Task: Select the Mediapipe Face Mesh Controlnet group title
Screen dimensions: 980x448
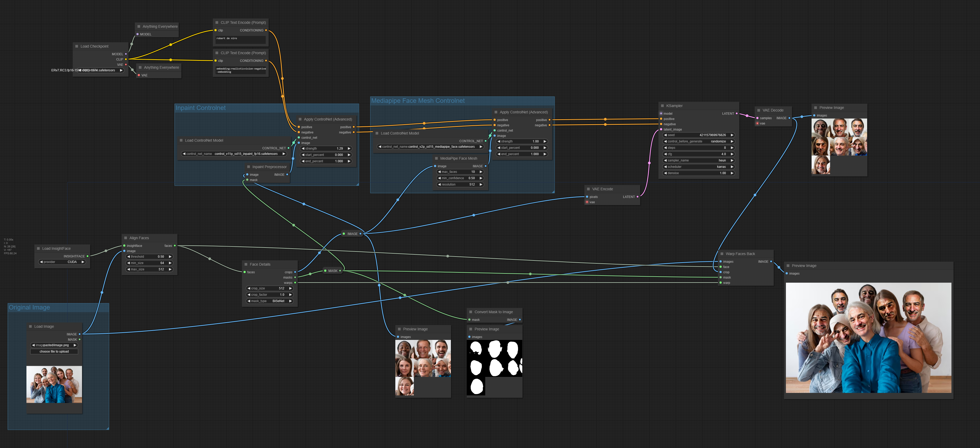Action: coord(418,101)
